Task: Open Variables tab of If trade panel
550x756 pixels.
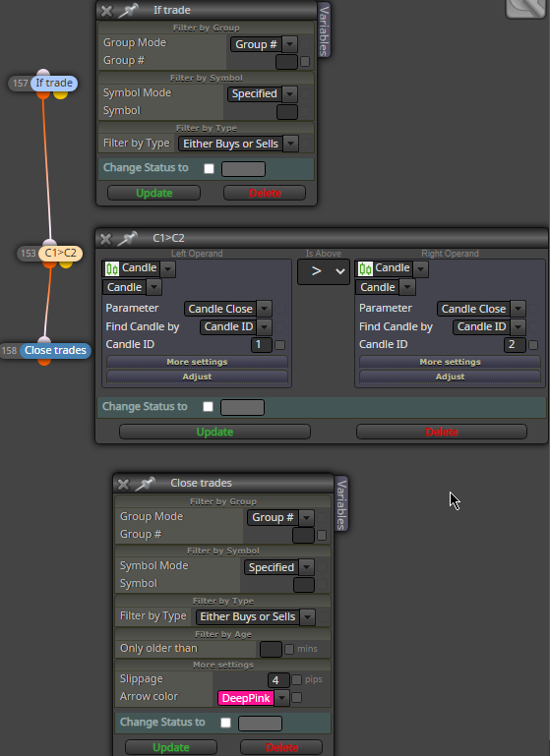Action: coord(325,29)
